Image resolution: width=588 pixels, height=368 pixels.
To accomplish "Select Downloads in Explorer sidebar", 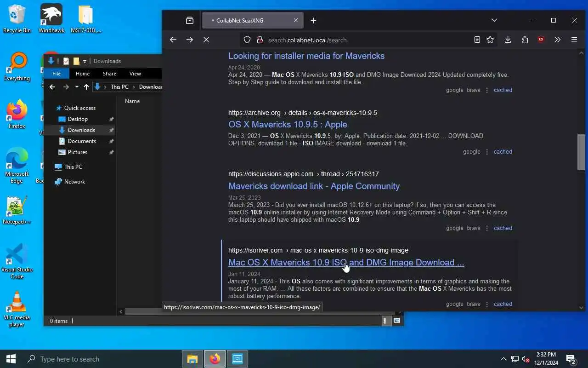I will coord(81,130).
